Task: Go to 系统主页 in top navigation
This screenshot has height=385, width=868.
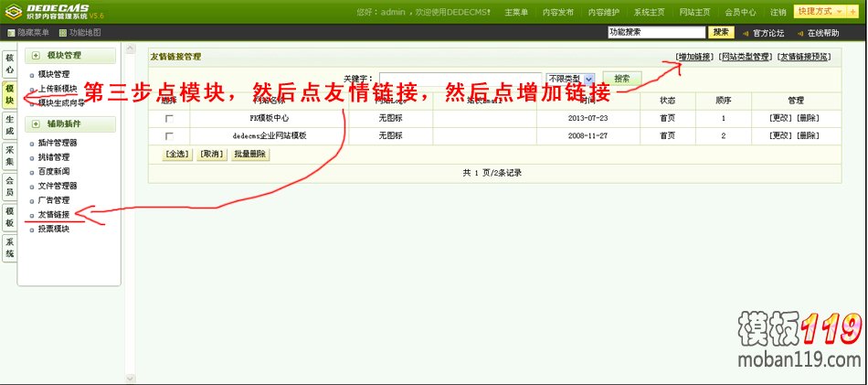Action: (650, 12)
